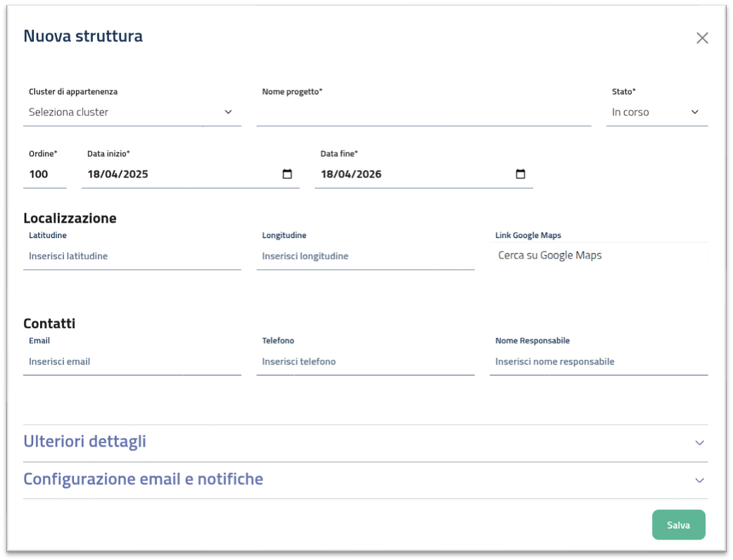Click the Salva button

(678, 525)
